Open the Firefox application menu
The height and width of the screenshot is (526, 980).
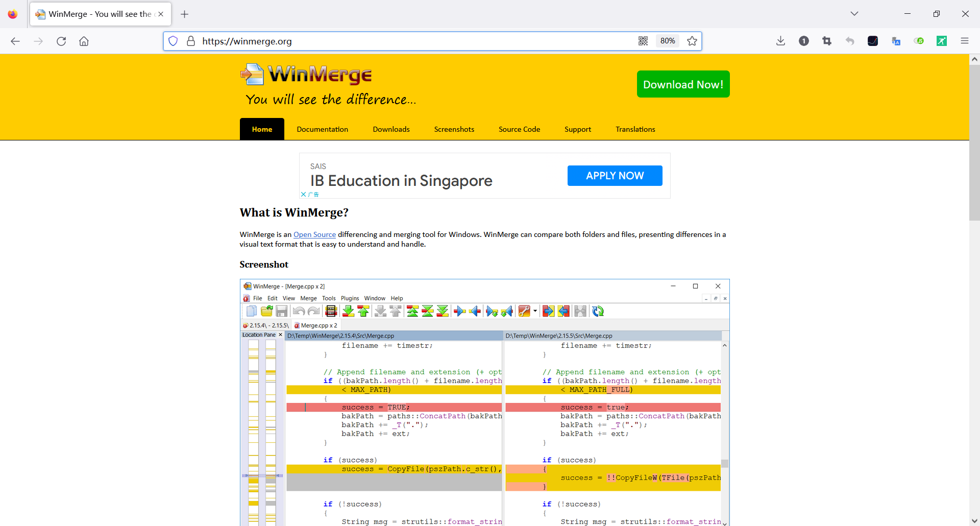tap(965, 41)
